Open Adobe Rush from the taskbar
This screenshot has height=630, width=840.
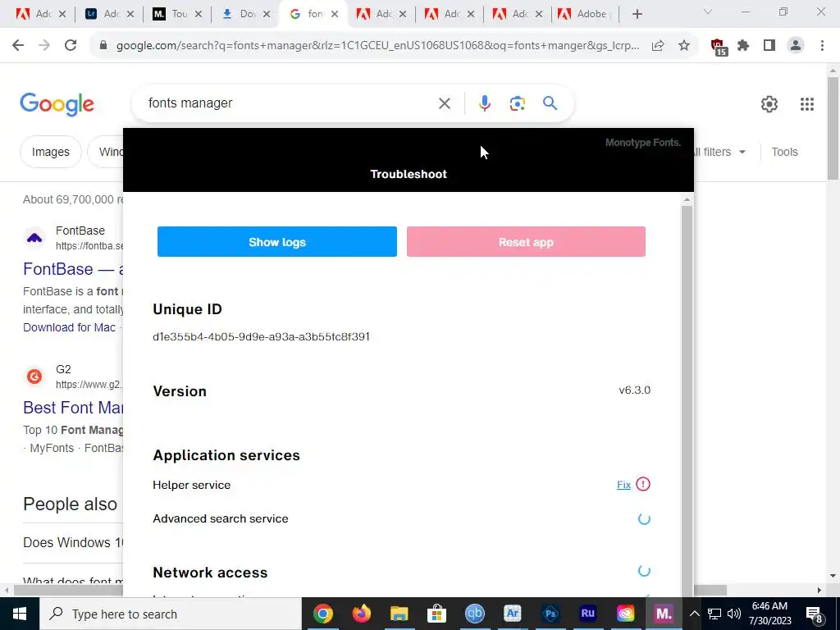click(x=587, y=614)
